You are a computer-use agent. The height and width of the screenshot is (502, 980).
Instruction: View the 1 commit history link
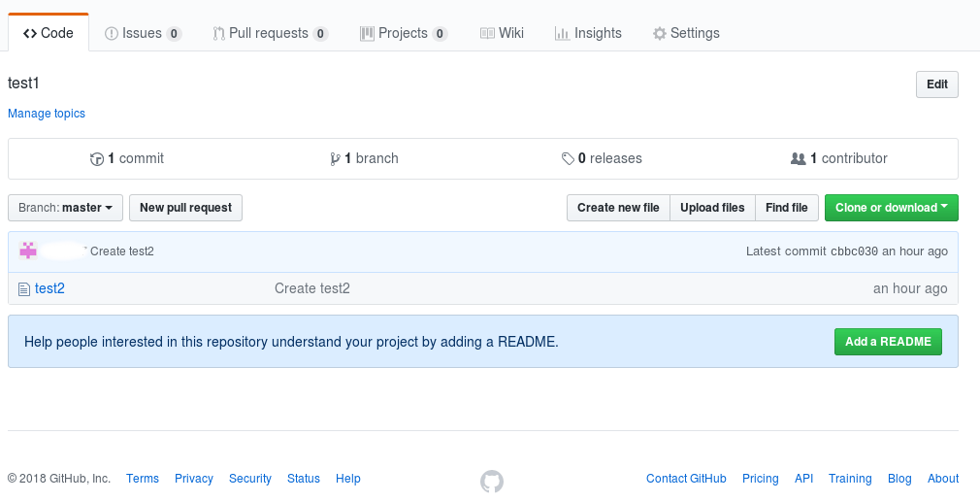pos(127,159)
